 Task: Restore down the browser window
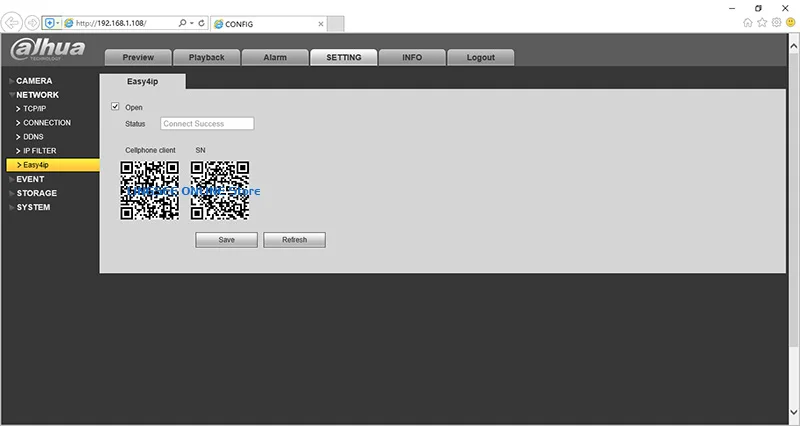(x=758, y=8)
